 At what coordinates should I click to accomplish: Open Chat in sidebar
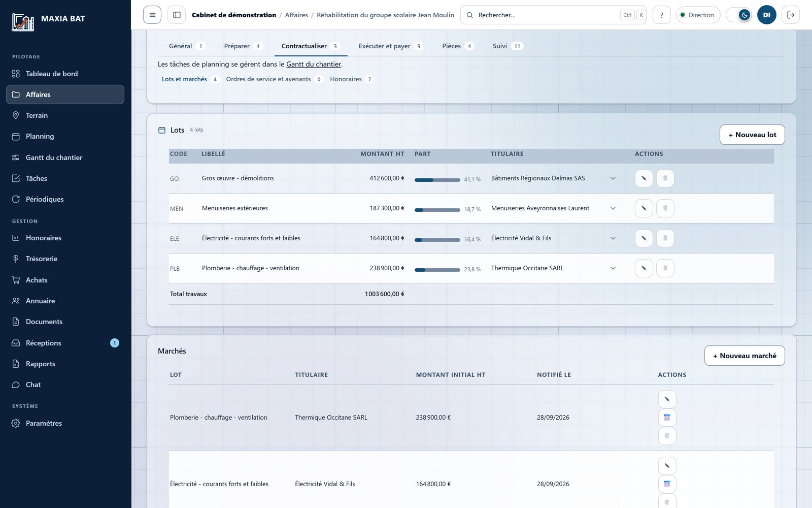(x=65, y=385)
